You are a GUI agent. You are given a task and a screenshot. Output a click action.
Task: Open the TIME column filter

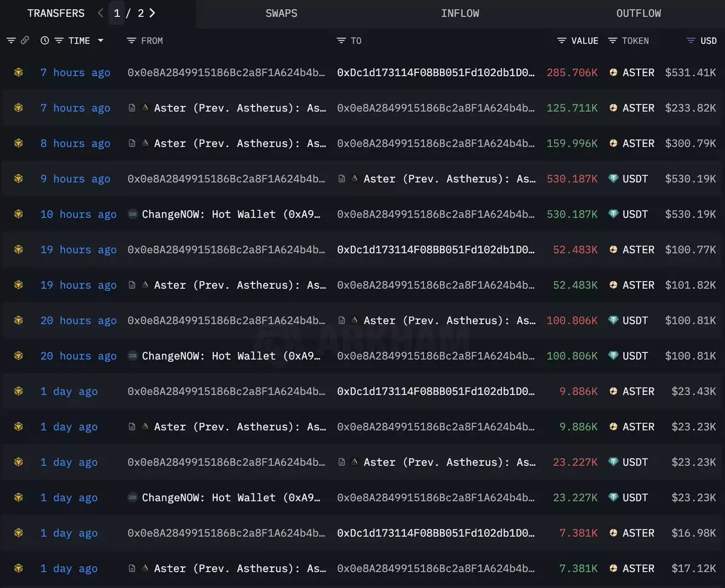pos(59,40)
